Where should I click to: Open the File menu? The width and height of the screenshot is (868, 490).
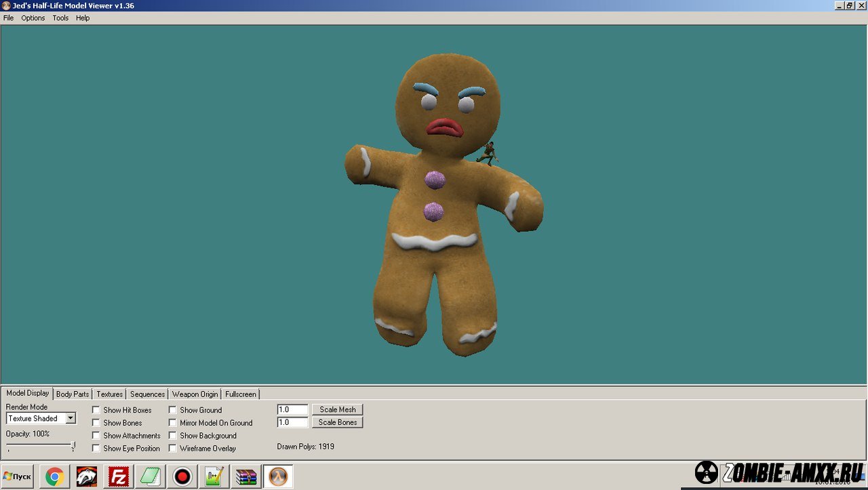tap(8, 18)
